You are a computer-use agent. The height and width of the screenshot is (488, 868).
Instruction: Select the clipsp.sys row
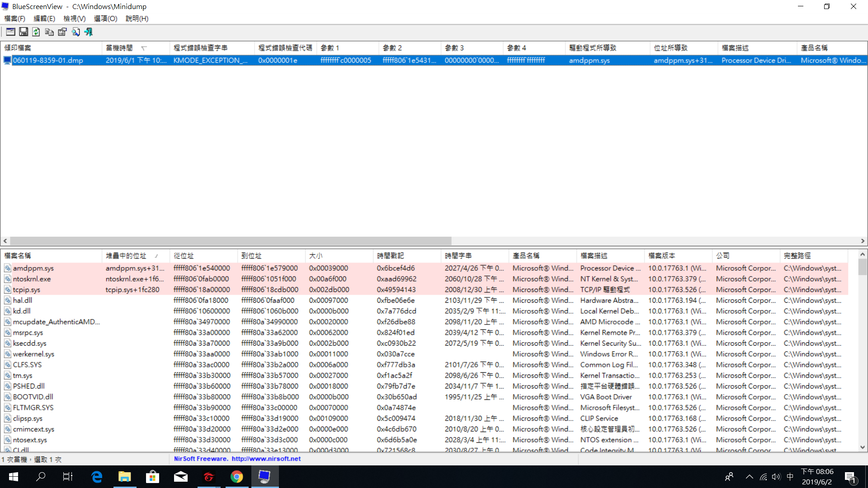click(424, 419)
